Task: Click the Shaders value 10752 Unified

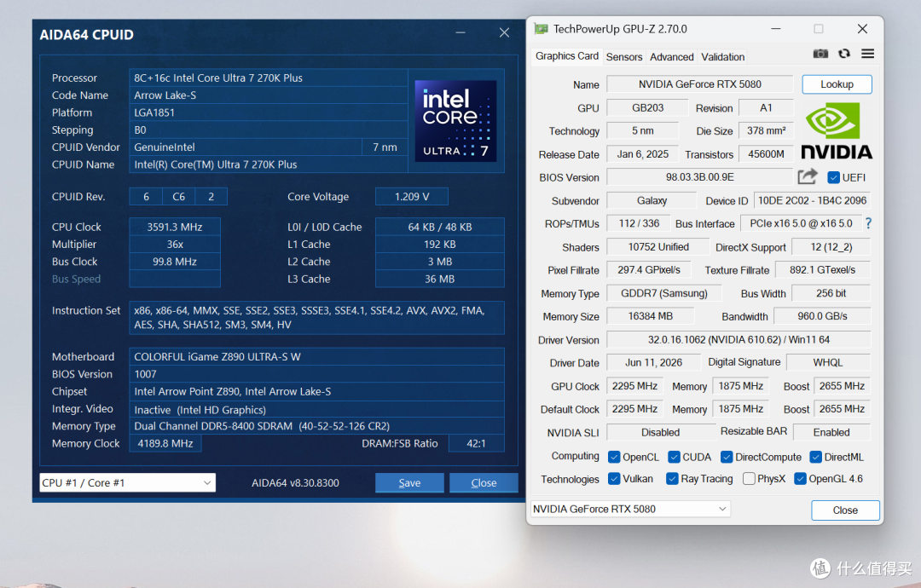Action: (x=658, y=246)
